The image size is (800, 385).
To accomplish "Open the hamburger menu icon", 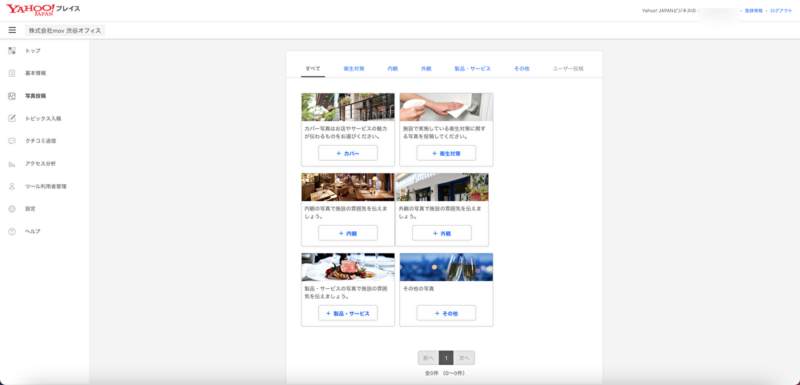I will tap(12, 31).
